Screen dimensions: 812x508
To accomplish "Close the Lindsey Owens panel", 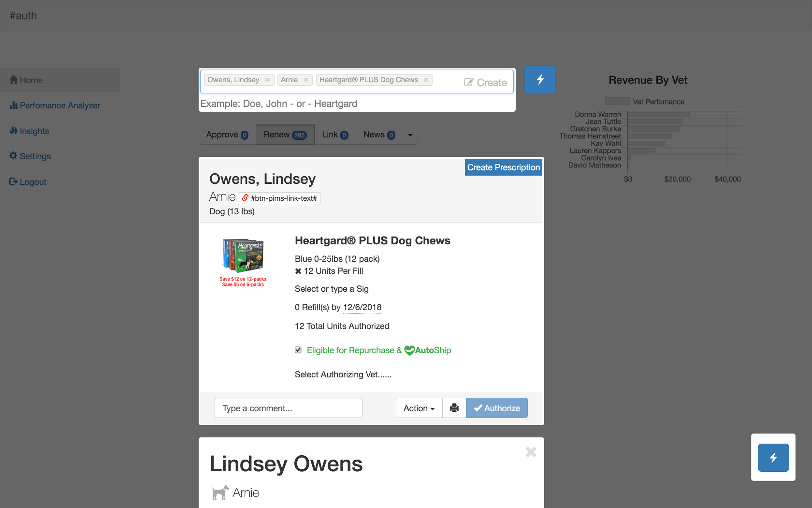I will (x=531, y=452).
